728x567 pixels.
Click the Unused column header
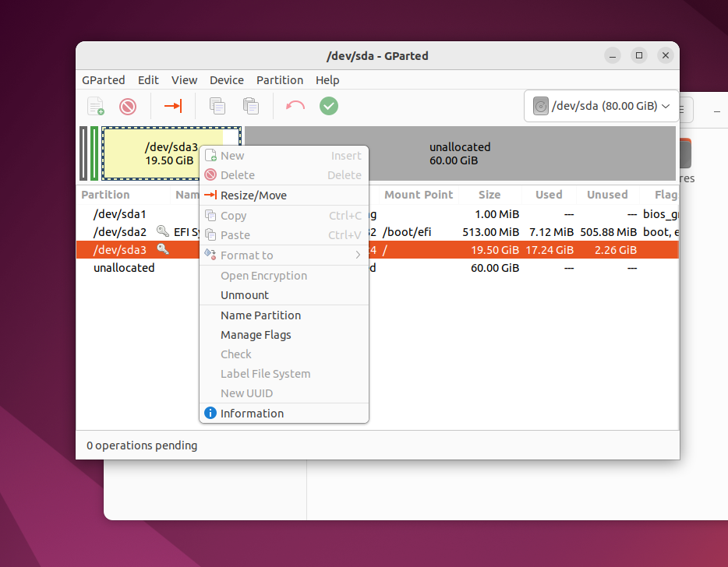(607, 195)
